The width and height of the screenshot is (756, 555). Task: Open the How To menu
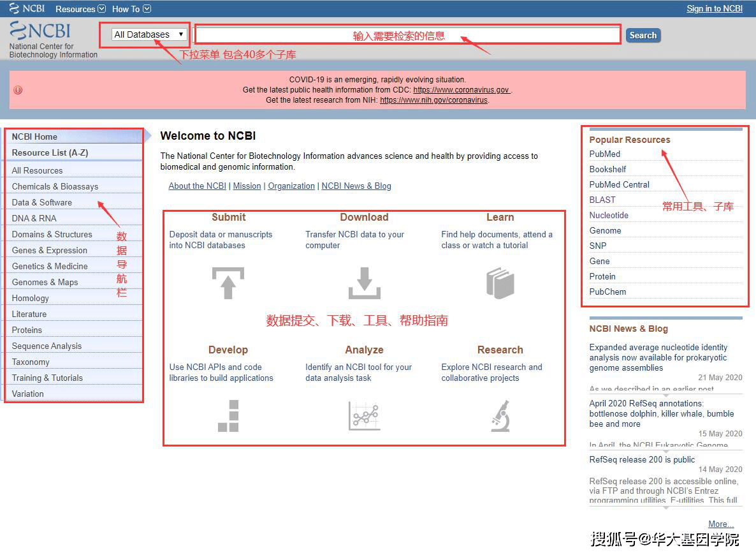[x=131, y=8]
